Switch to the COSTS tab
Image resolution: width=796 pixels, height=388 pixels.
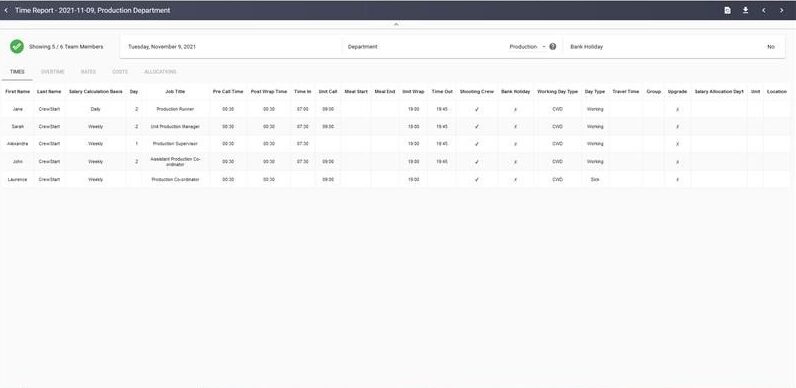click(120, 72)
